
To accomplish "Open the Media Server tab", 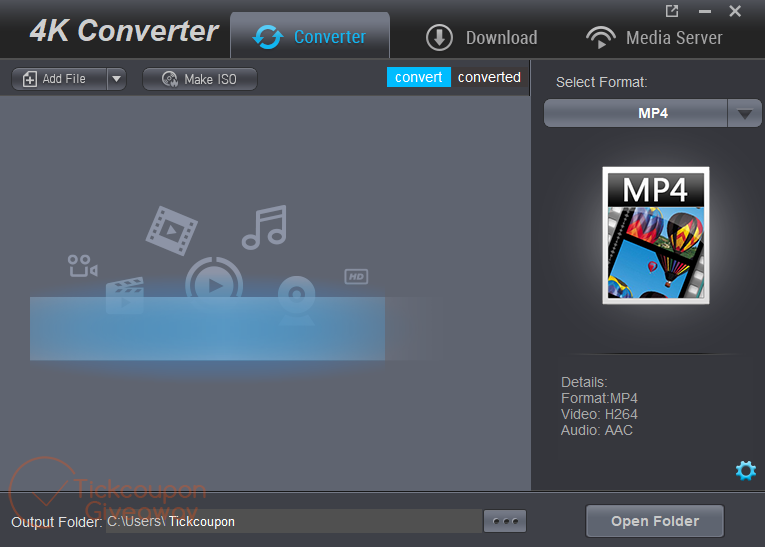I will tap(653, 38).
